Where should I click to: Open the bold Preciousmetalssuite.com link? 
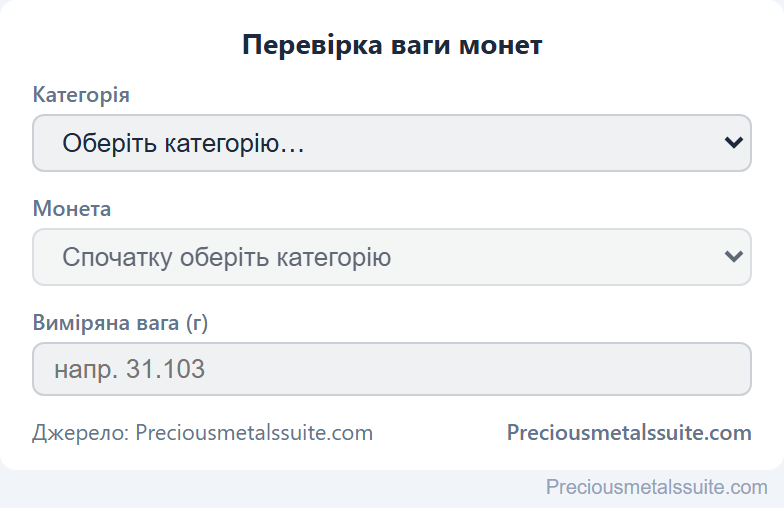click(x=629, y=432)
